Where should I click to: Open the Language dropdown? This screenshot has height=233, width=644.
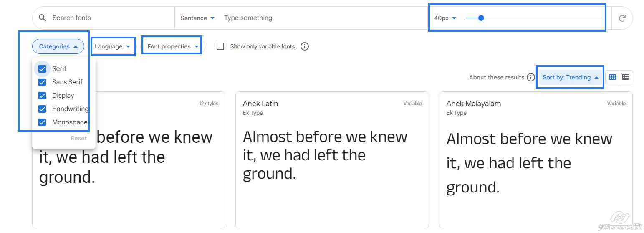(113, 46)
